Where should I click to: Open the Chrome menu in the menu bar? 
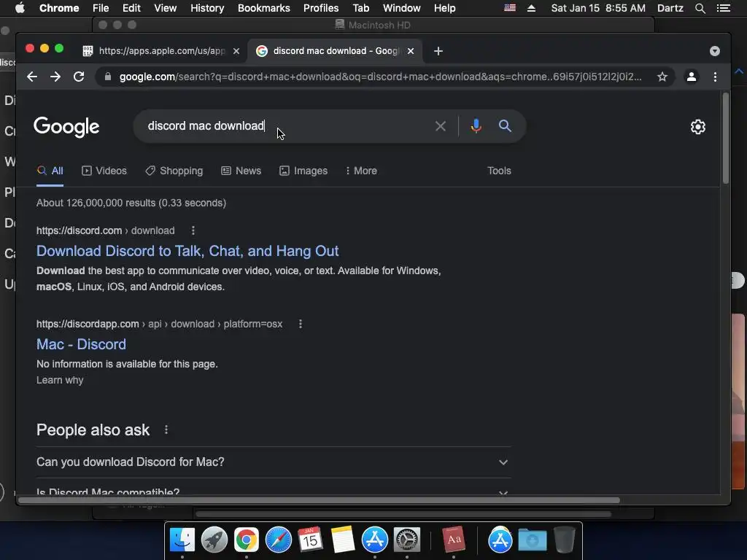pos(59,8)
